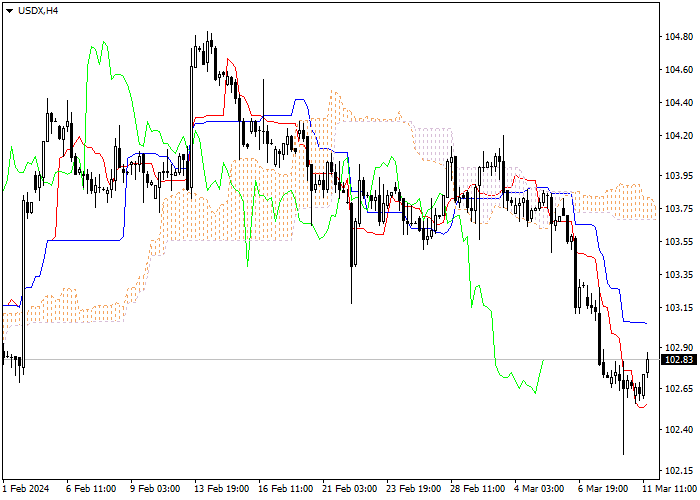Image resolution: width=700 pixels, height=500 pixels.
Task: Click the 28 Feb 11:00 time label
Action: coord(478,489)
